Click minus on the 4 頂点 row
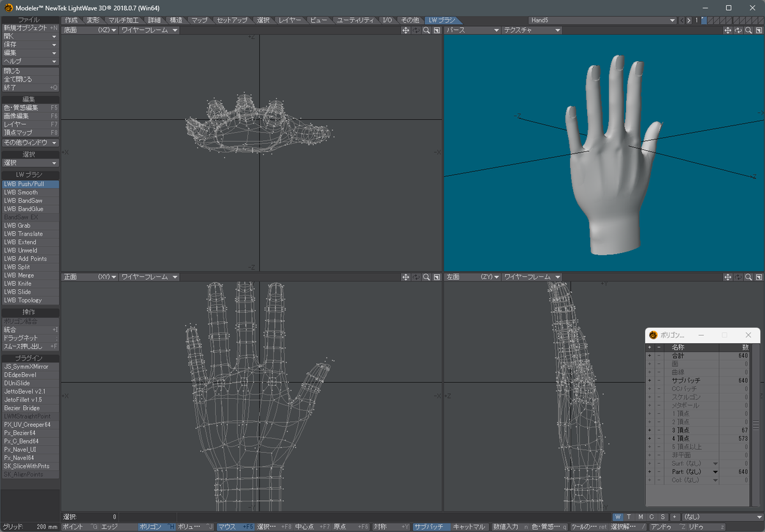Image resolution: width=765 pixels, height=532 pixels. 659,438
